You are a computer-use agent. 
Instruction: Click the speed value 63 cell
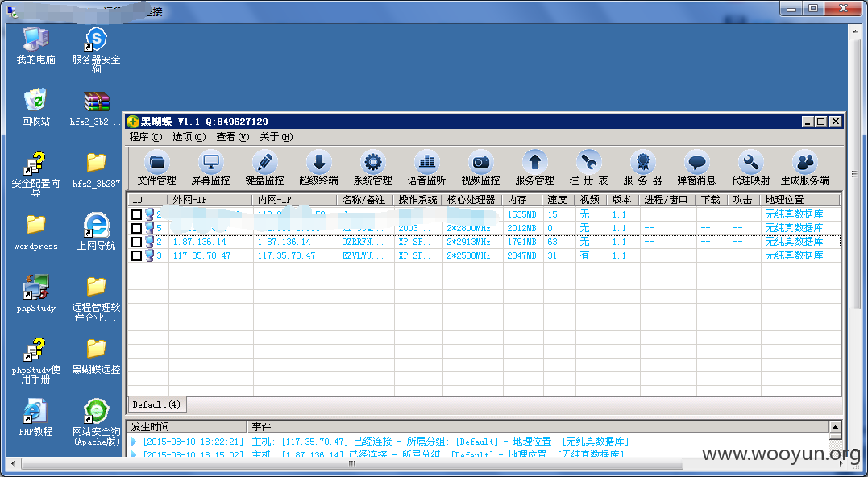tap(552, 242)
